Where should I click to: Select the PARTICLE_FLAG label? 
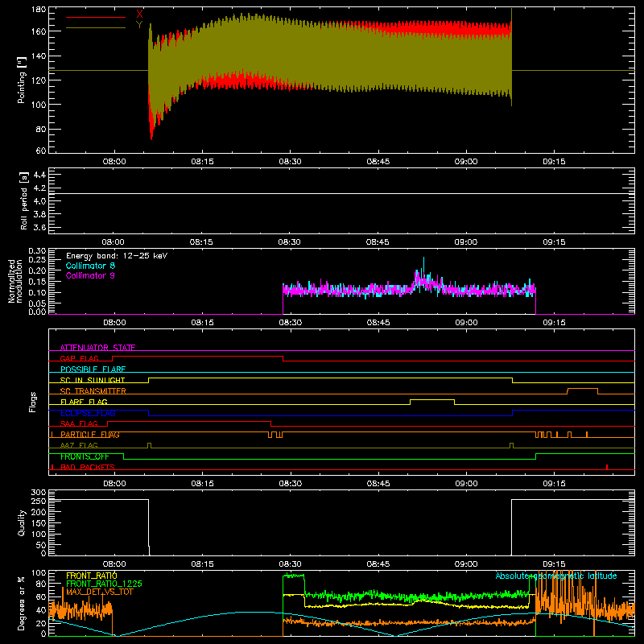point(90,435)
